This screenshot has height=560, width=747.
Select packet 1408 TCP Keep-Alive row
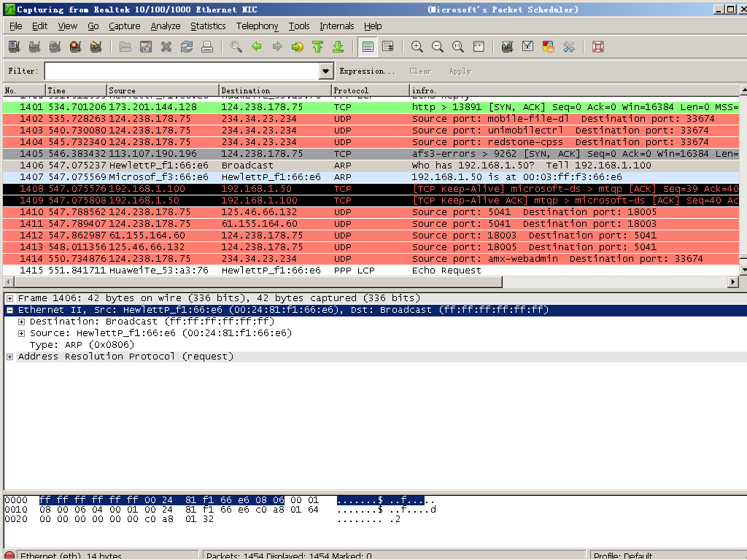pos(371,189)
